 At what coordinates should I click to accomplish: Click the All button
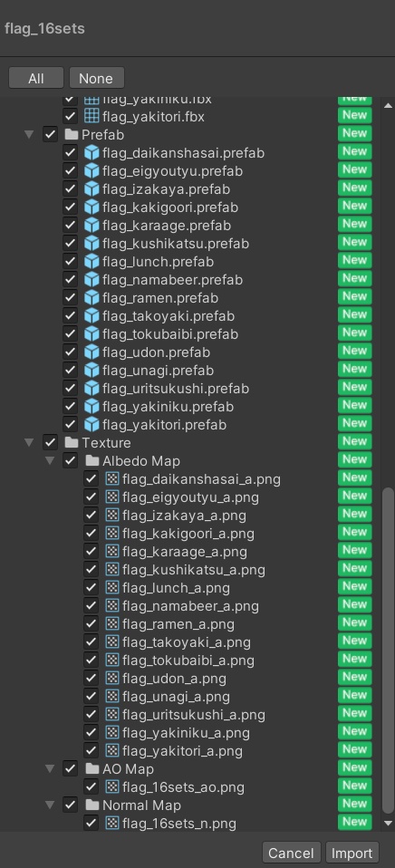point(36,78)
